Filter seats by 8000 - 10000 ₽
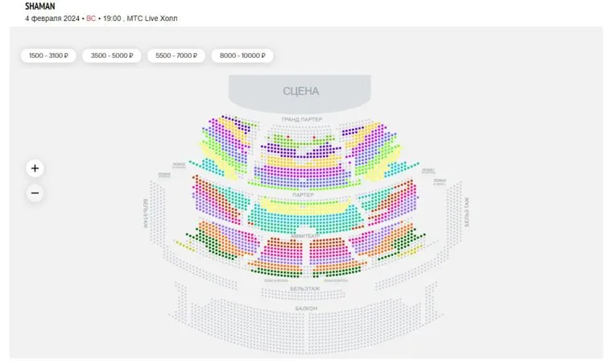Image resolution: width=612 pixels, height=364 pixels. (242, 56)
